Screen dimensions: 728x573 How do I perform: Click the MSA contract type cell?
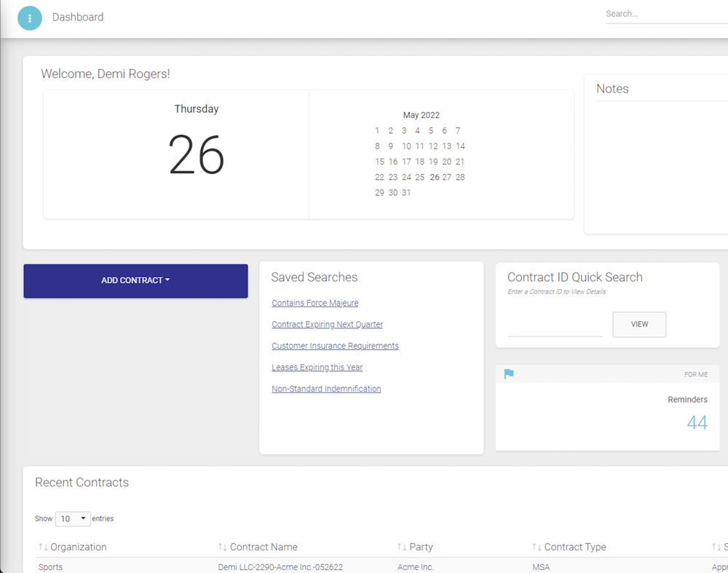coord(541,567)
